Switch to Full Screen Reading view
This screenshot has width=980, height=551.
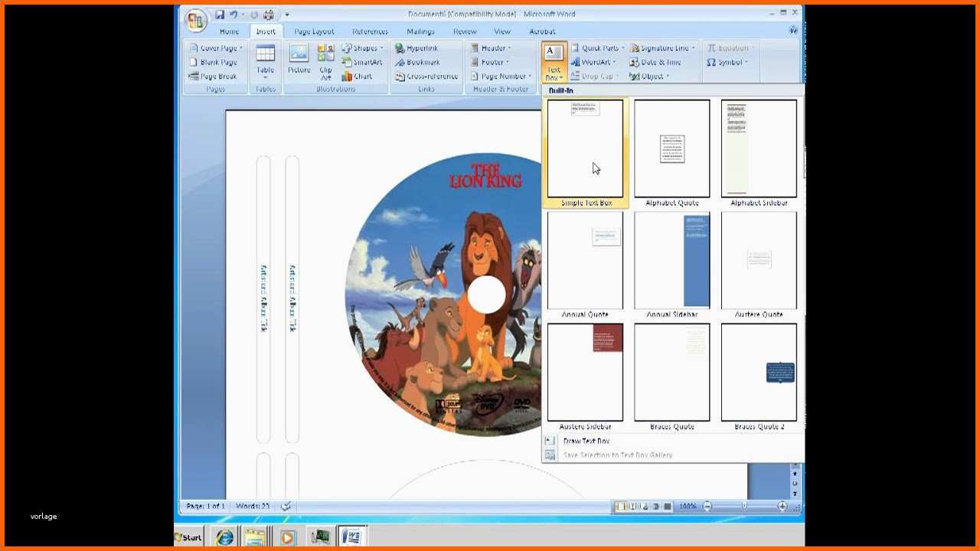tap(632, 507)
